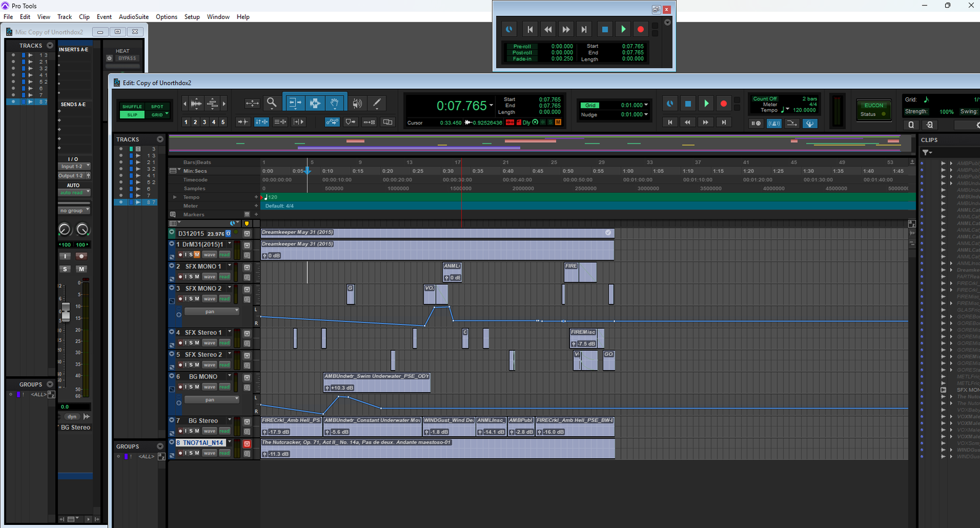980x528 pixels.
Task: Click the audio waveform zoom icon
Action: pyautogui.click(x=196, y=104)
